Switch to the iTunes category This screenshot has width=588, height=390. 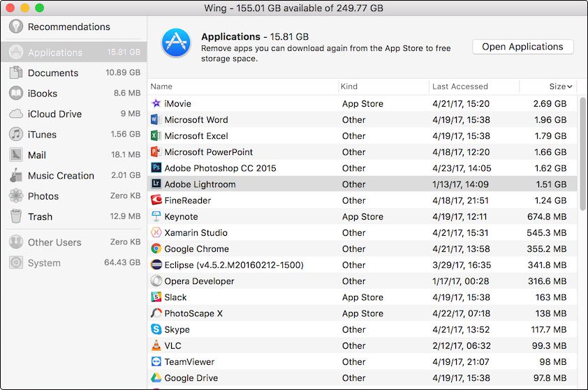pyautogui.click(x=74, y=134)
